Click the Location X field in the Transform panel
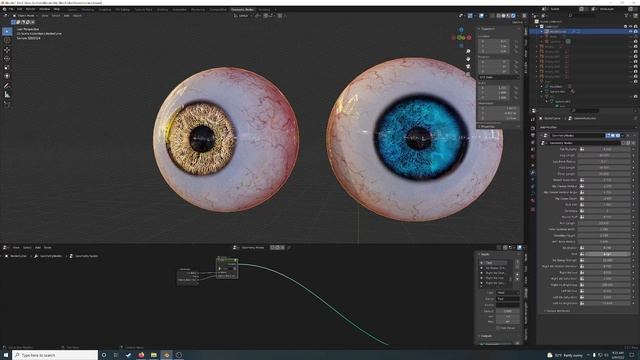This screenshot has width=640, height=360. point(495,41)
